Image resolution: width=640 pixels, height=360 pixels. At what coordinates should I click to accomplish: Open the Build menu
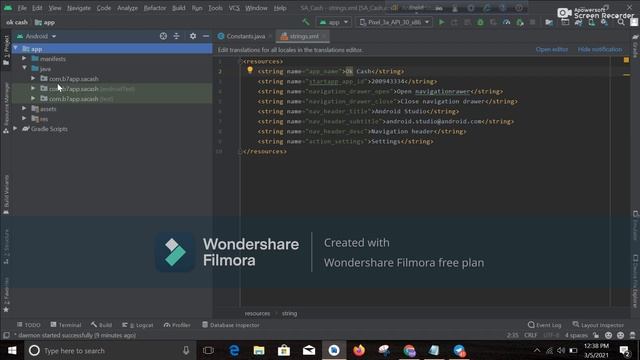point(178,8)
